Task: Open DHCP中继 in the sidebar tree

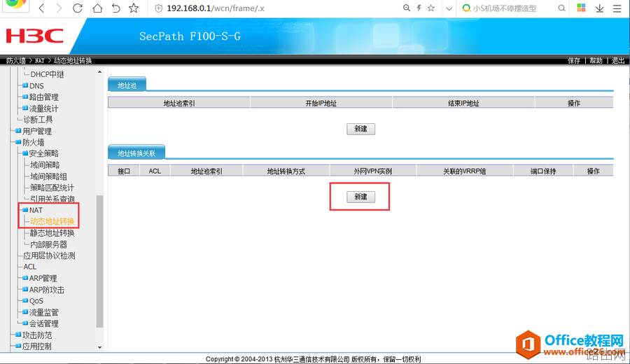Action: (47, 74)
